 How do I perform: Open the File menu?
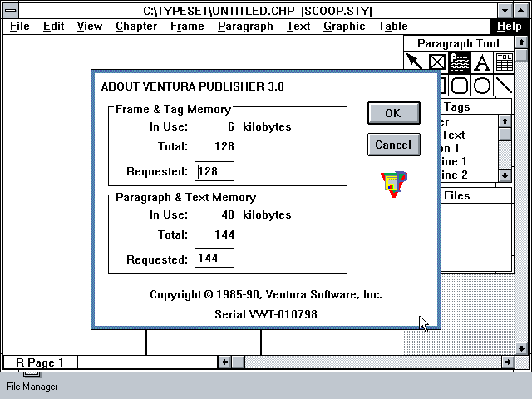20,26
